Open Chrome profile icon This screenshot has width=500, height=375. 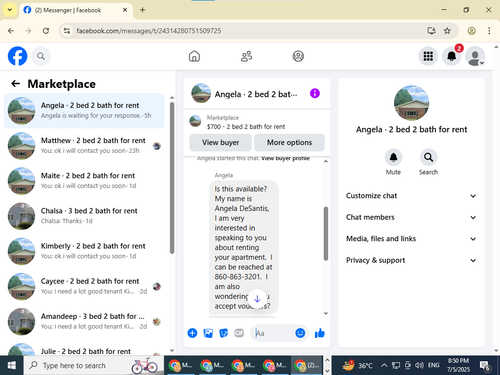coord(471,31)
